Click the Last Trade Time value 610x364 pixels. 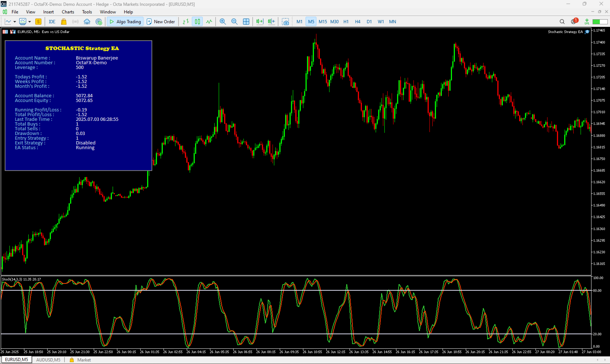tap(97, 119)
